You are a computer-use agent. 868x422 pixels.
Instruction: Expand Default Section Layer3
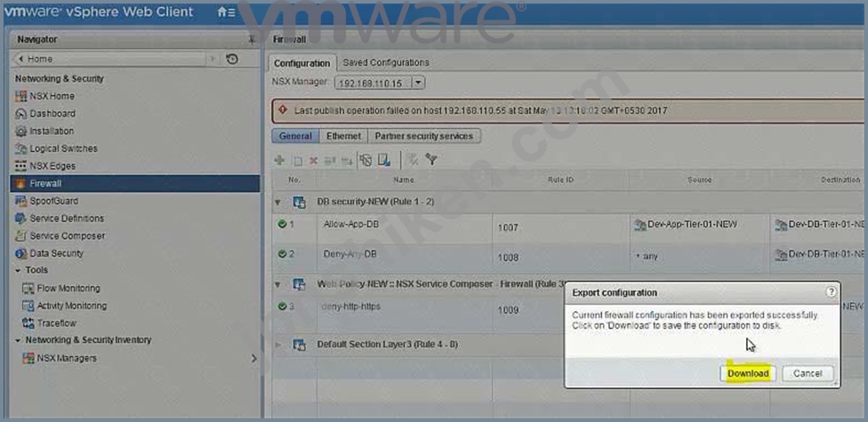[277, 345]
